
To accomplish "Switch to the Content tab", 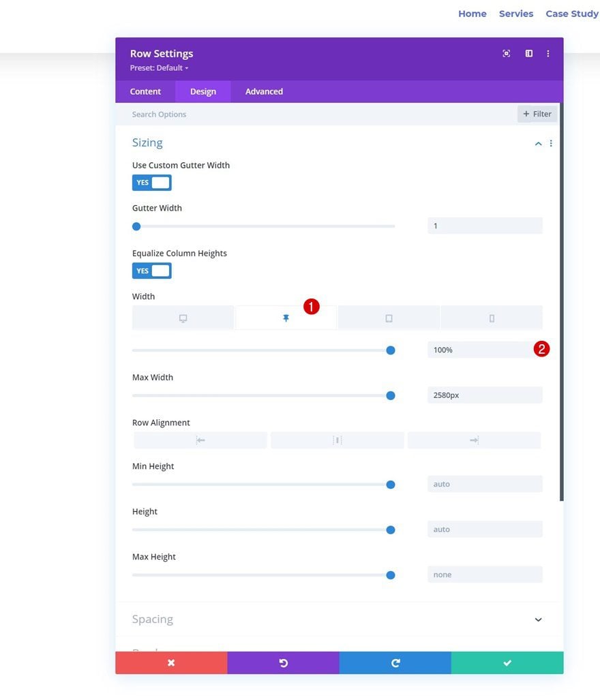I will click(x=145, y=91).
